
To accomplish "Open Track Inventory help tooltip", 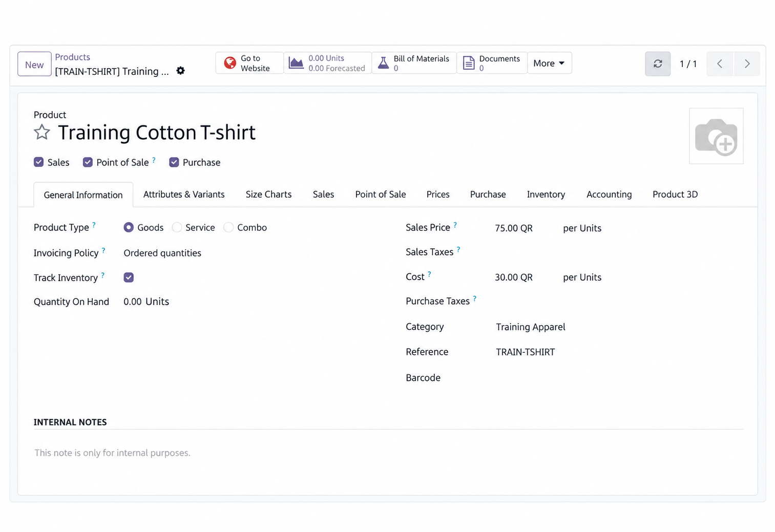I will click(x=103, y=274).
